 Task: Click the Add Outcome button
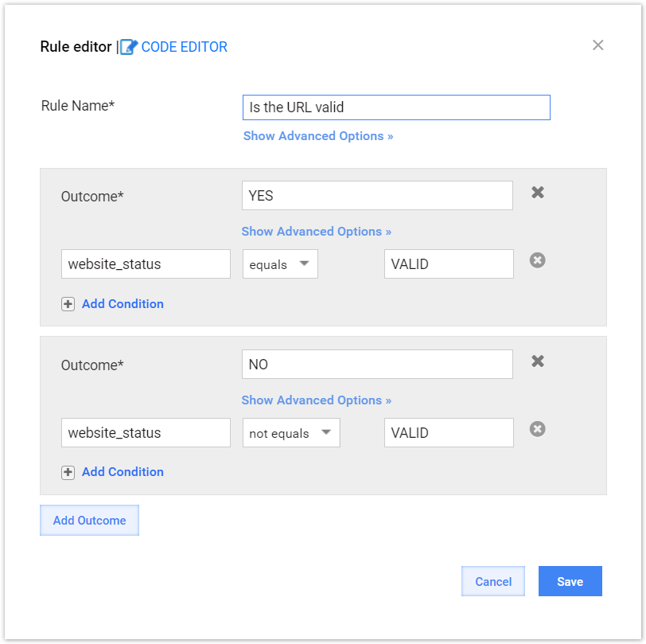(89, 521)
